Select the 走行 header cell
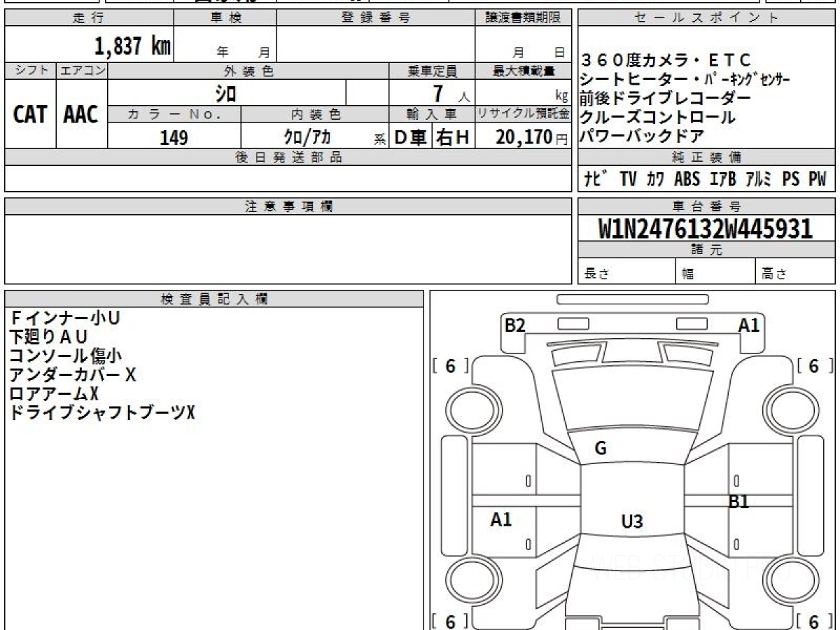The width and height of the screenshot is (840, 630). coord(88,18)
